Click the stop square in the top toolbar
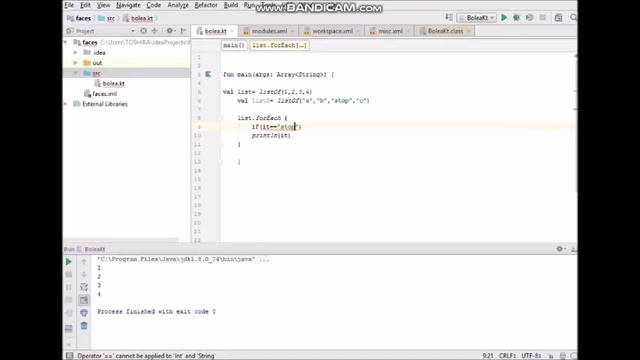 (542, 18)
